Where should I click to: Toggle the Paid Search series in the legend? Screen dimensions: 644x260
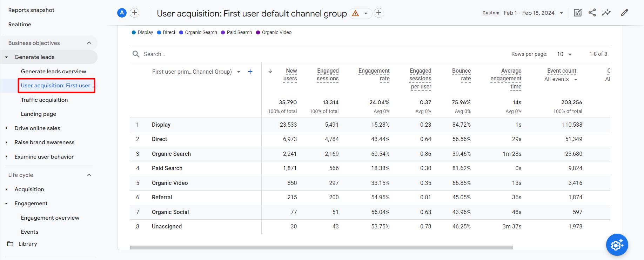point(236,32)
